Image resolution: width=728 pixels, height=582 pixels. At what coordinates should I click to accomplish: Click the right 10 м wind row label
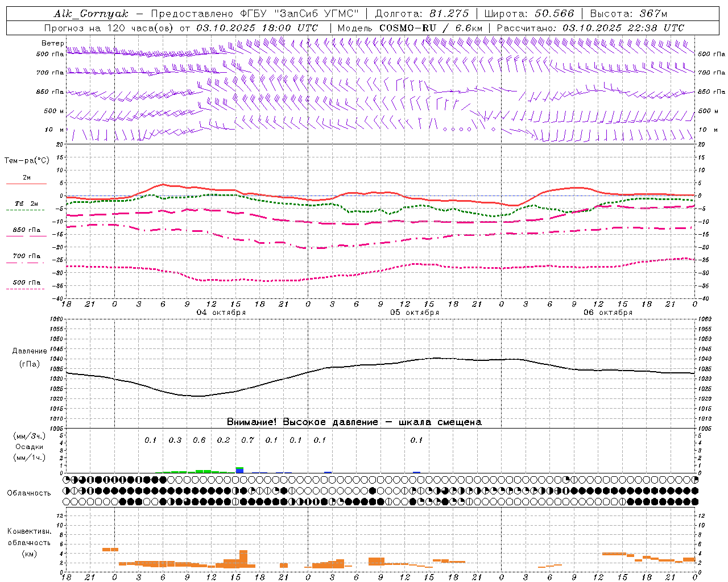708,130
